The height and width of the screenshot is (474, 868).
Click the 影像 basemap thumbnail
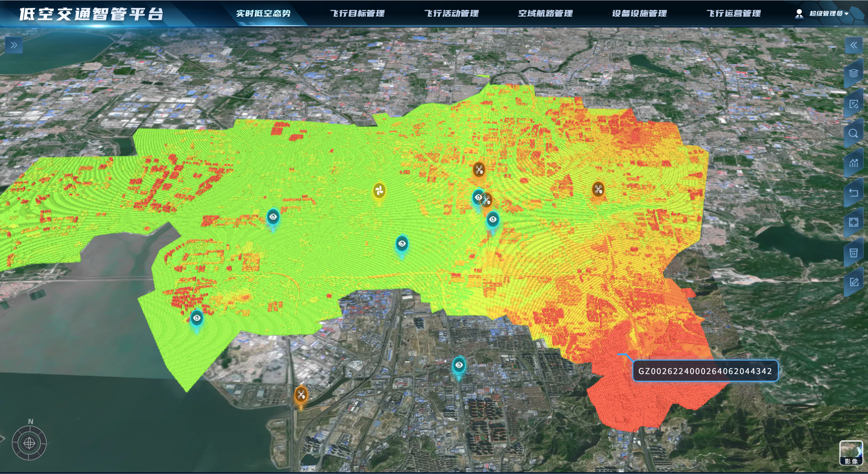[851, 453]
